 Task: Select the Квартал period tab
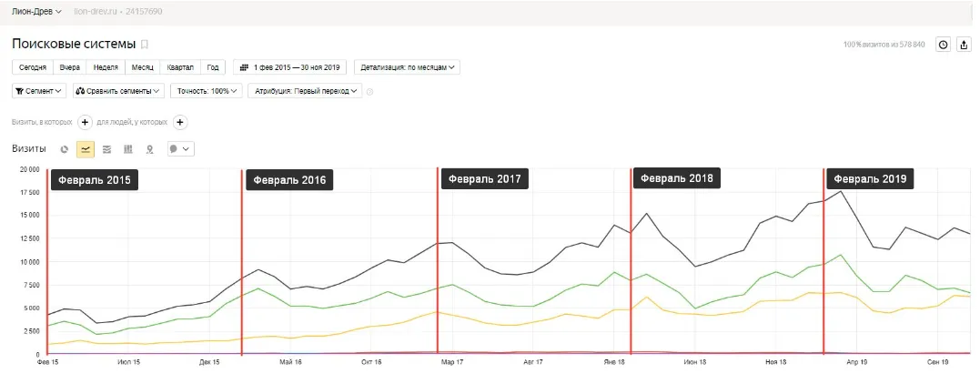(x=181, y=67)
